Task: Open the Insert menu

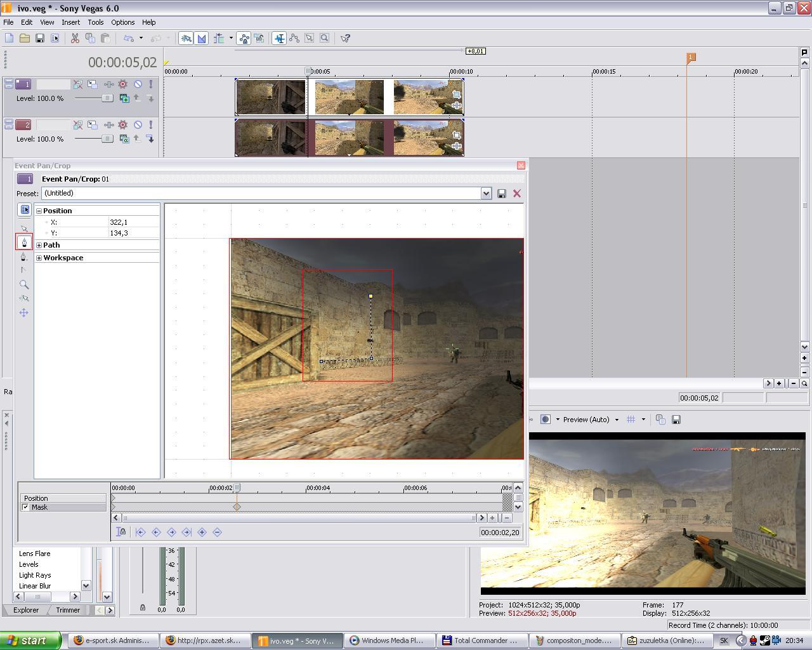Action: [x=70, y=22]
